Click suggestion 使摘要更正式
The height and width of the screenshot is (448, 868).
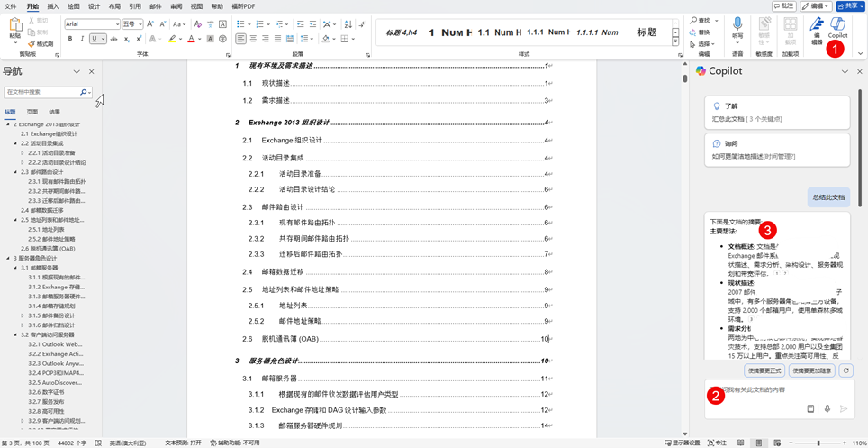click(764, 370)
